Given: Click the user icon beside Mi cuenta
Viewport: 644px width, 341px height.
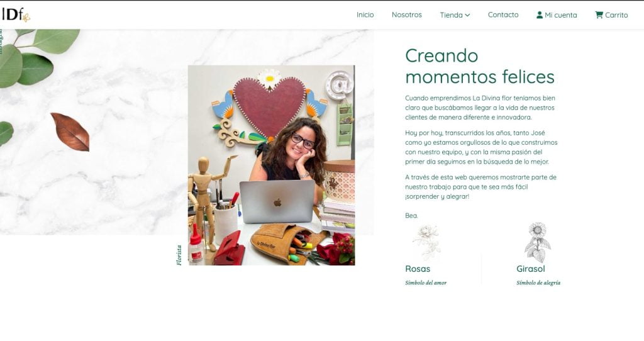Looking at the screenshot, I should [539, 15].
